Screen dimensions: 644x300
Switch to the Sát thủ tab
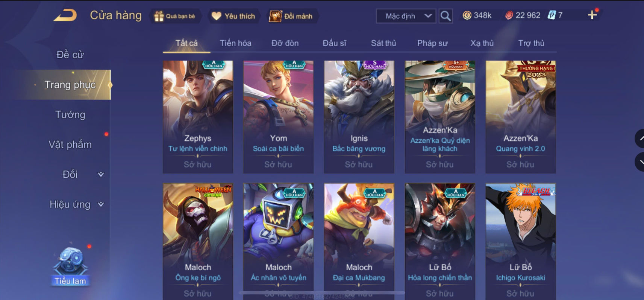[x=383, y=43]
